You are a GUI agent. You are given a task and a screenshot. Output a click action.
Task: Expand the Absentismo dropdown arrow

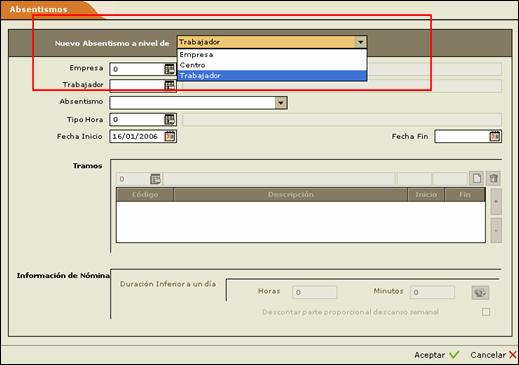(281, 103)
